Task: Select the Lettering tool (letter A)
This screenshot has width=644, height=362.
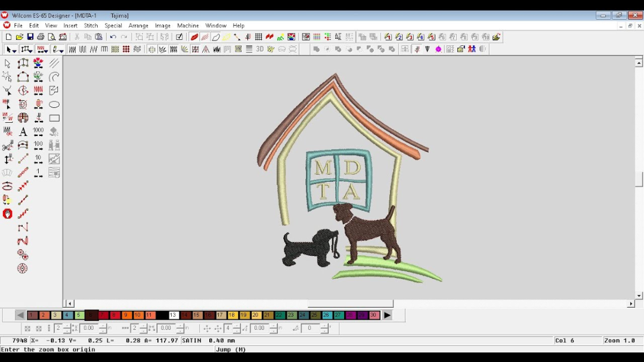Action: point(23,132)
